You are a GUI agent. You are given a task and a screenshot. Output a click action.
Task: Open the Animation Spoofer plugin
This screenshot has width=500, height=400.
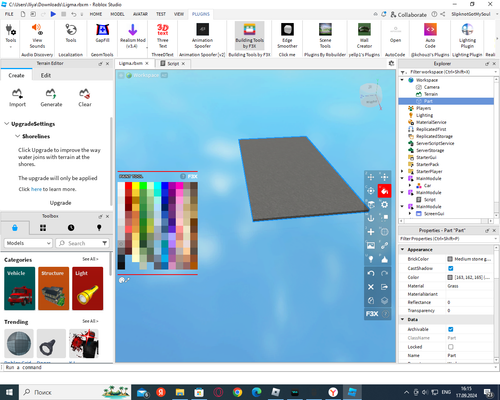(202, 36)
